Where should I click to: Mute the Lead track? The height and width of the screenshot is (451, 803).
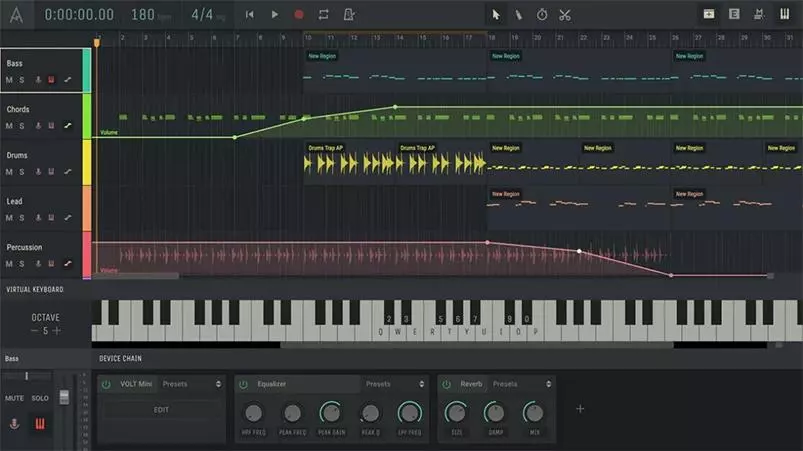click(x=9, y=218)
